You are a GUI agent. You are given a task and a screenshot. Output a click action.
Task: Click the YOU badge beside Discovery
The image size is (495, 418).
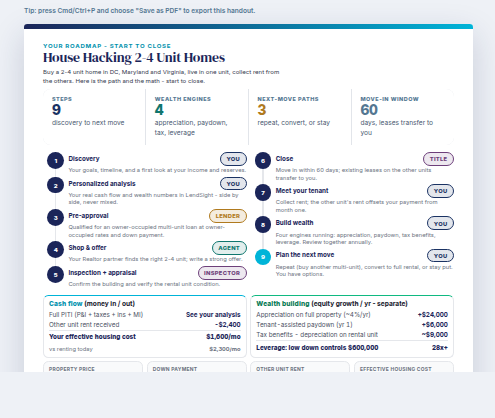233,159
